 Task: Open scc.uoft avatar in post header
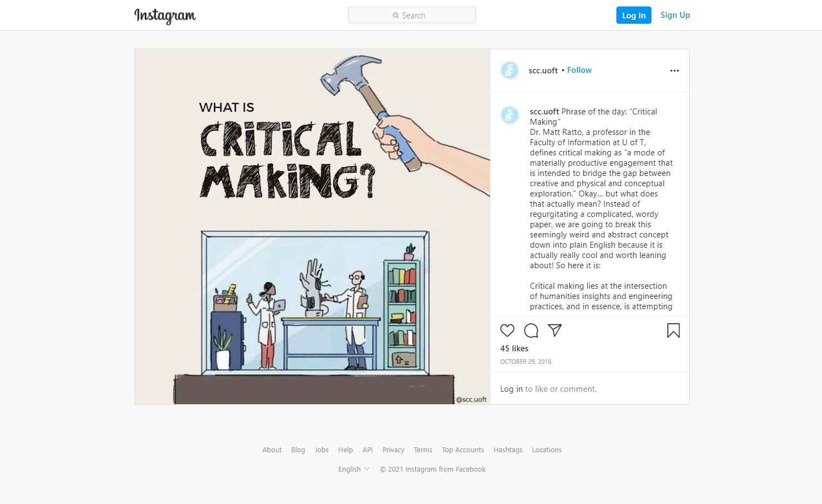(x=509, y=70)
